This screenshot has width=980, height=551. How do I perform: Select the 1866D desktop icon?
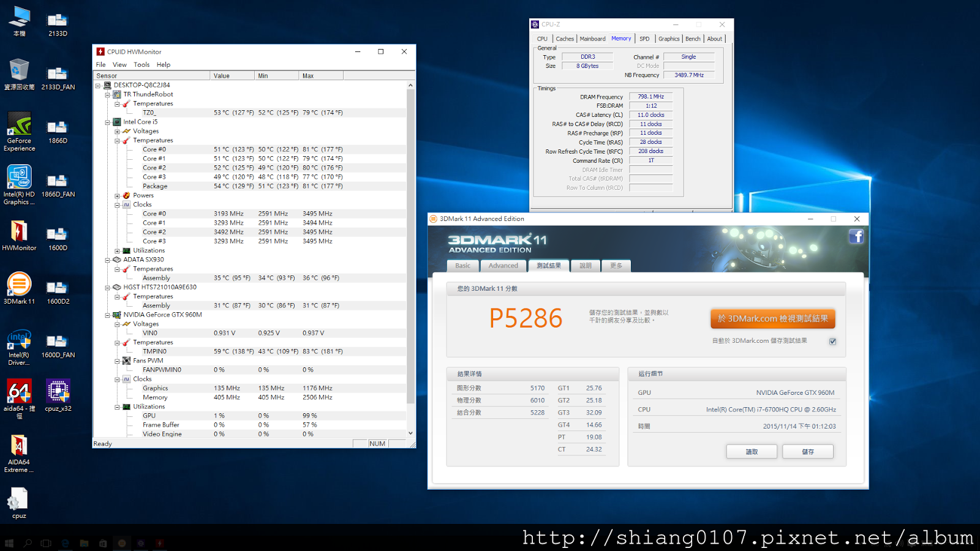point(58,131)
